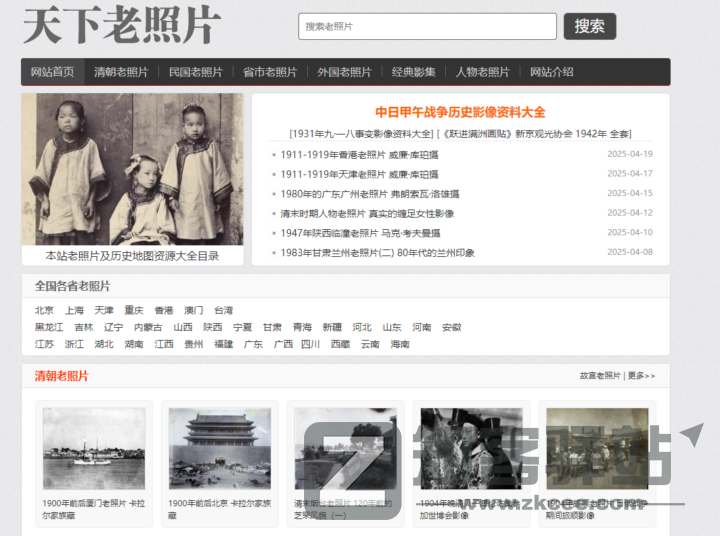720x536 pixels.
Task: Open the 1911-1919年香港老照片 article link
Action: (x=359, y=155)
